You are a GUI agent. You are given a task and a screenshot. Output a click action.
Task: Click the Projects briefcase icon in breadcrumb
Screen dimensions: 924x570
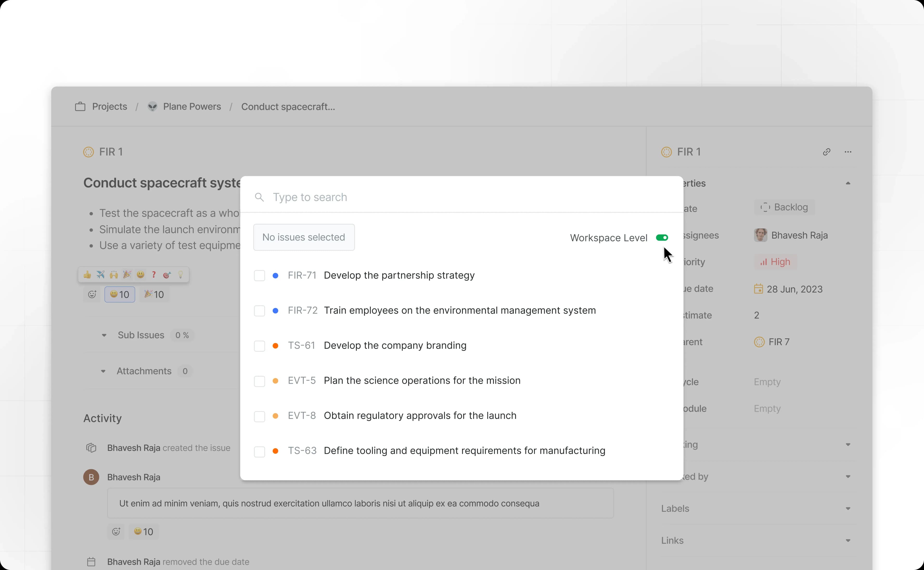(x=80, y=107)
